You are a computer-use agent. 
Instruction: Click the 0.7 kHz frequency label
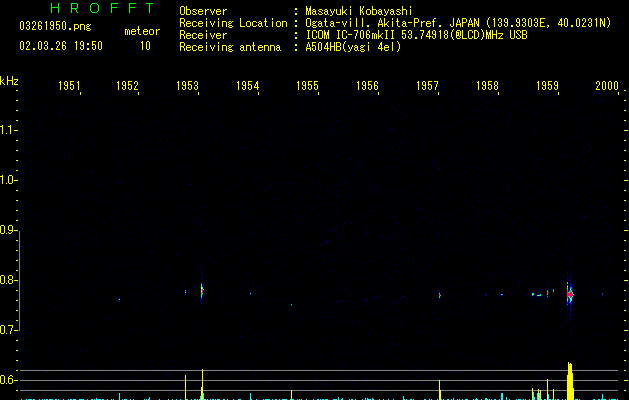[8, 330]
